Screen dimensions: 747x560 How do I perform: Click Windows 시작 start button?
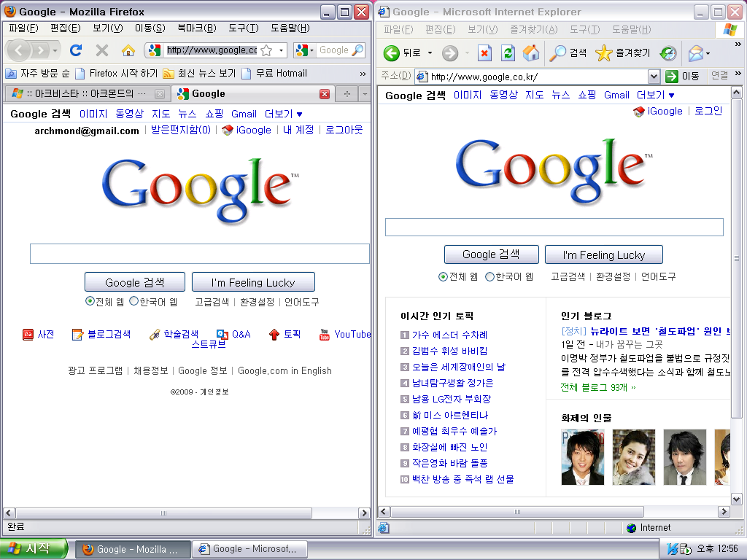(34, 548)
